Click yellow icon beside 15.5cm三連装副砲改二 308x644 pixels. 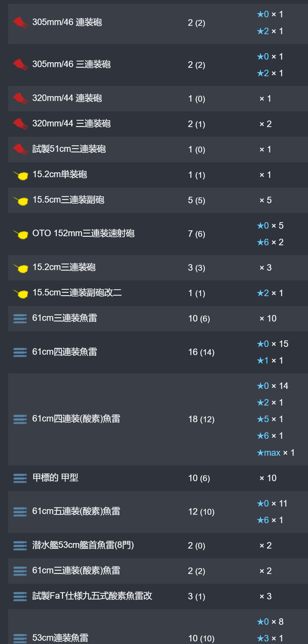tap(20, 293)
